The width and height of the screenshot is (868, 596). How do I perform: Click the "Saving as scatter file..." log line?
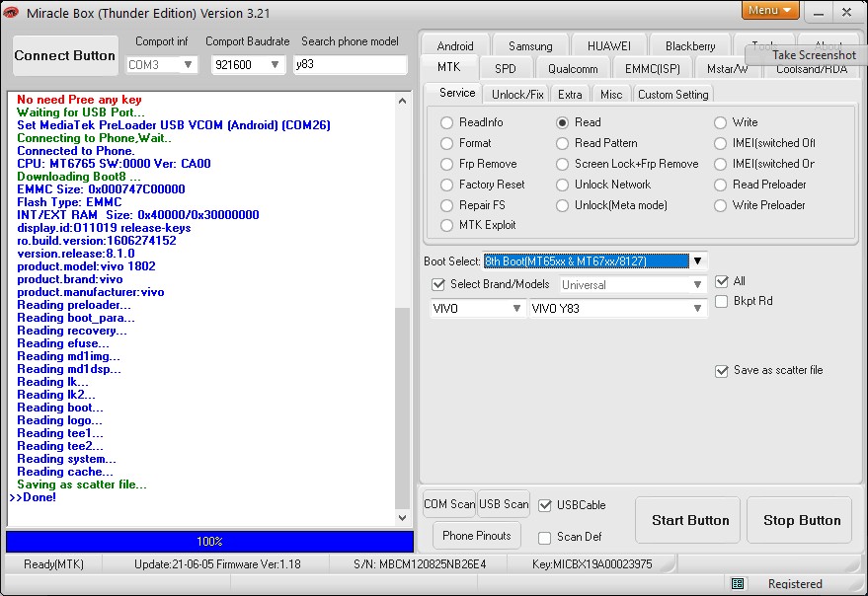click(82, 484)
